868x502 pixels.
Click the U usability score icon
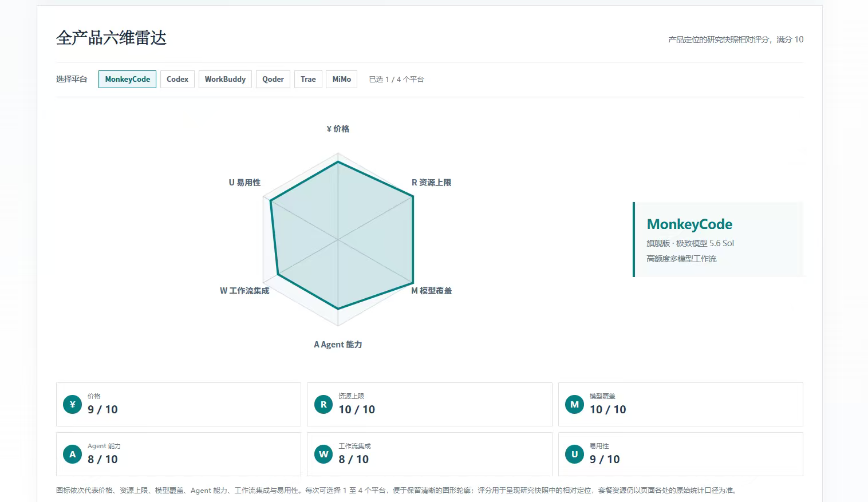click(x=574, y=454)
